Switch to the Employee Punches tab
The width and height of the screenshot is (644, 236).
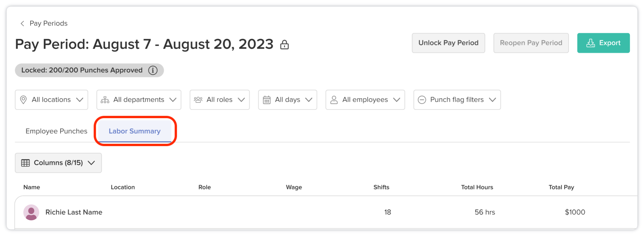[x=56, y=131]
